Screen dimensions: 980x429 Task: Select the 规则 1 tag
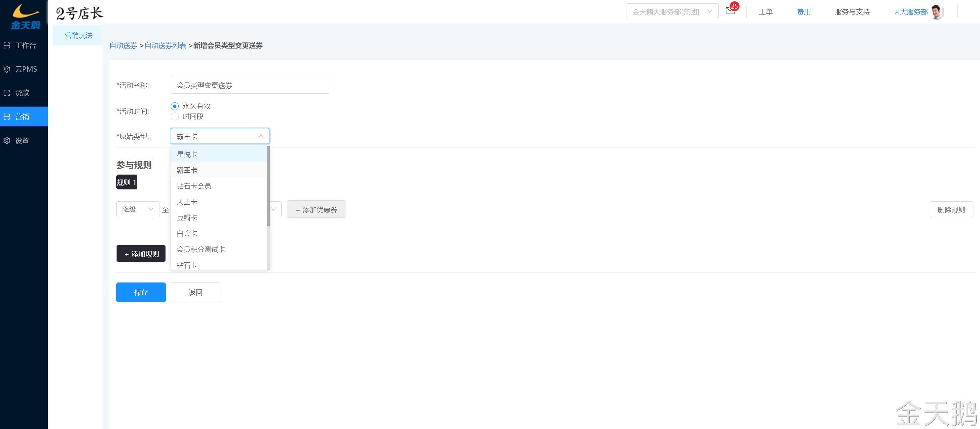[x=126, y=182]
